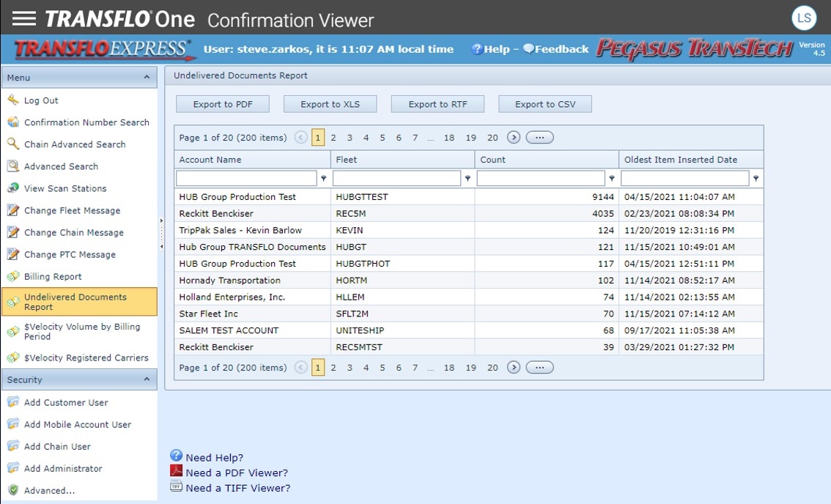Click the Log Out key icon
The height and width of the screenshot is (504, 831).
tap(13, 100)
